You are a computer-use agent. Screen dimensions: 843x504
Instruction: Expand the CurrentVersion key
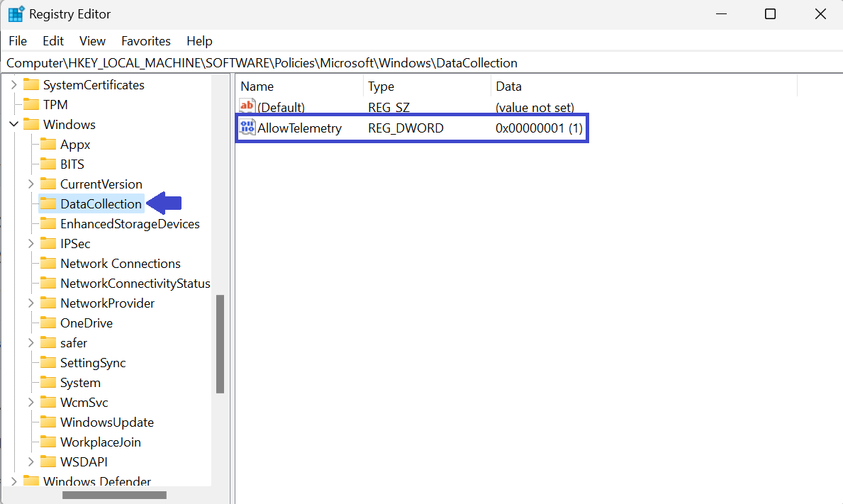tap(30, 184)
